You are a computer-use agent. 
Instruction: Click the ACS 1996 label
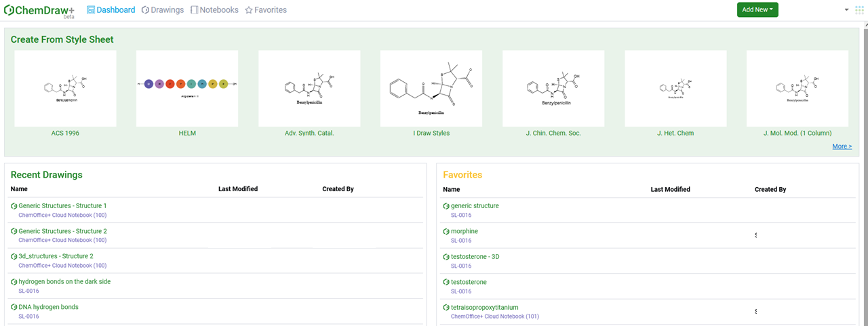coord(65,133)
